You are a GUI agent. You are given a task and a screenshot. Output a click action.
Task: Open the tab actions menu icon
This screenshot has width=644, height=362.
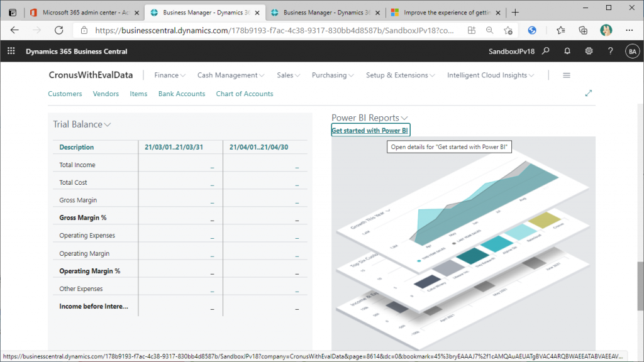[13, 13]
